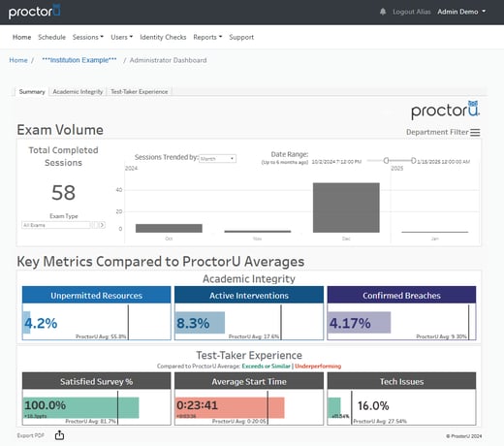Click the 4.2% unpermitted resources value
Image resolution: width=504 pixels, height=446 pixels.
point(41,323)
